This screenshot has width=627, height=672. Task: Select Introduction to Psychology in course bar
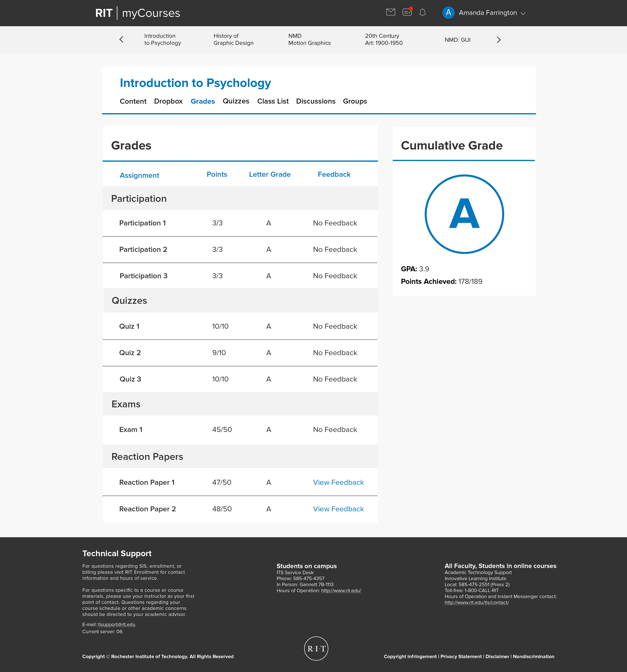[162, 40]
